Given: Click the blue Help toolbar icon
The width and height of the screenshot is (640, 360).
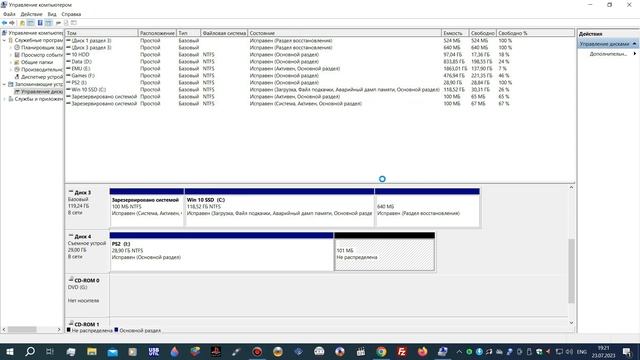Looking at the screenshot, I should (40, 23).
